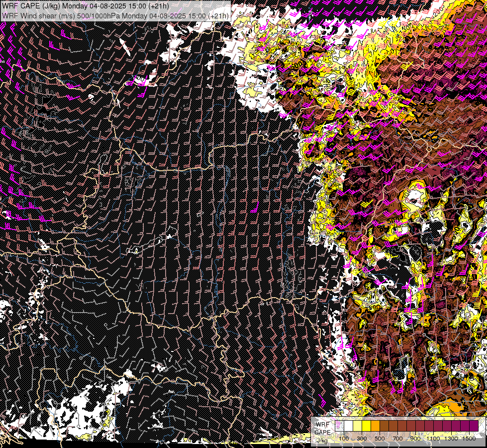Viewport: 487px width, 448px height.
Task: Click the WRF CAPE title line
Action: (86, 6)
